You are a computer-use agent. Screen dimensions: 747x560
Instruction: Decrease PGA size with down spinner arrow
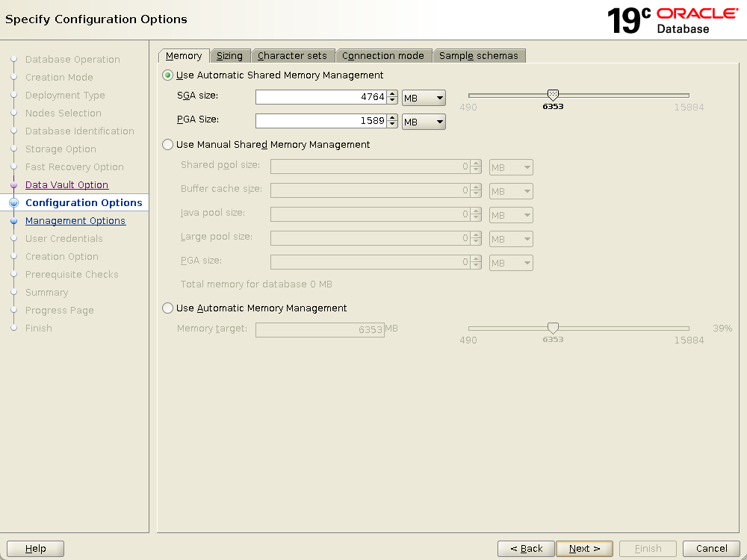[392, 125]
